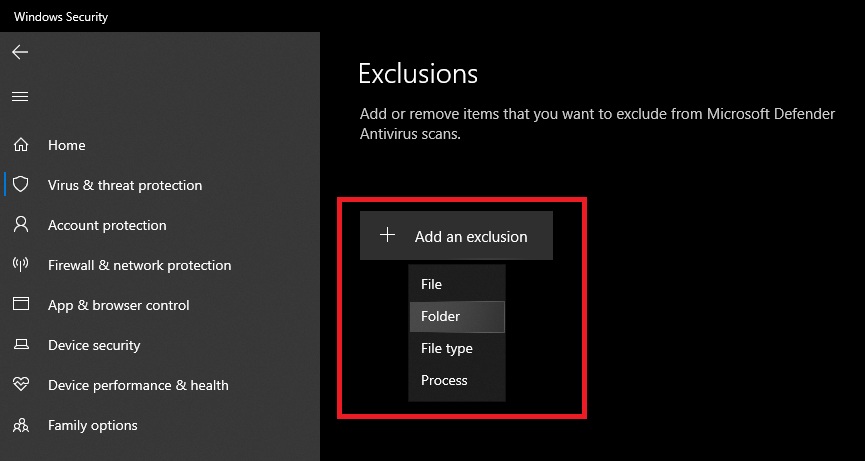This screenshot has width=865, height=461.
Task: Go to Home in the sidebar
Action: [67, 145]
